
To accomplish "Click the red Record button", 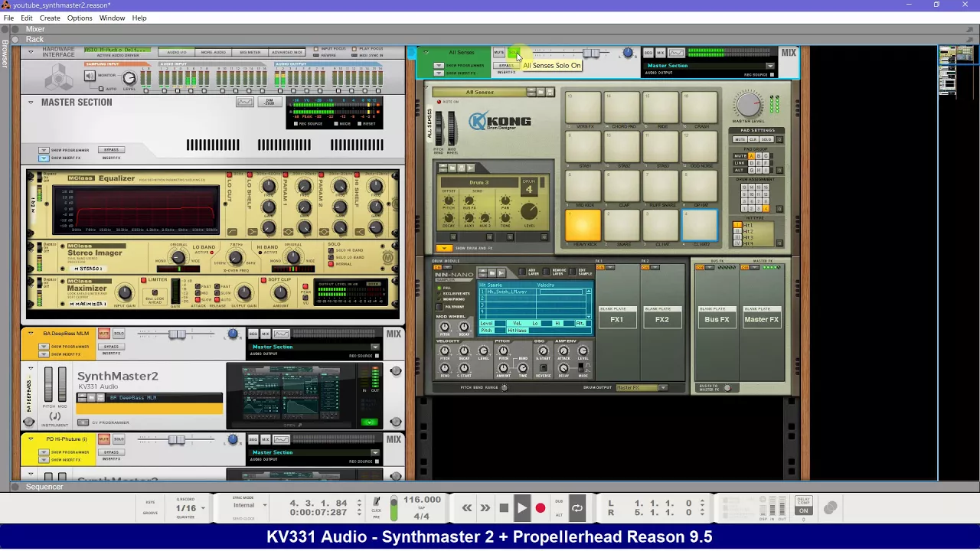I will click(541, 508).
